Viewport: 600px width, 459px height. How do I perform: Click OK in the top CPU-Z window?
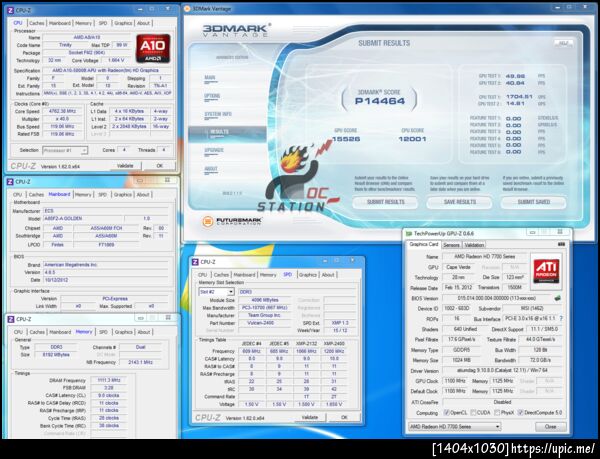point(160,166)
